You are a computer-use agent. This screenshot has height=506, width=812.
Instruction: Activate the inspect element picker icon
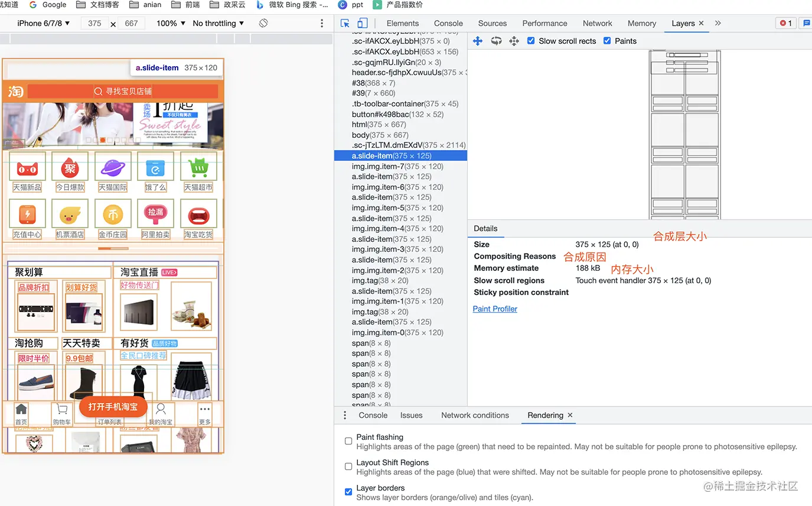tap(345, 23)
